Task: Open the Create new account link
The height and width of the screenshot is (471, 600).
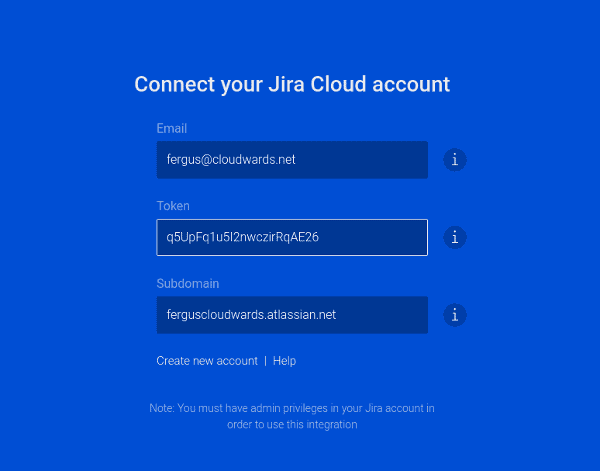Action: coord(207,361)
